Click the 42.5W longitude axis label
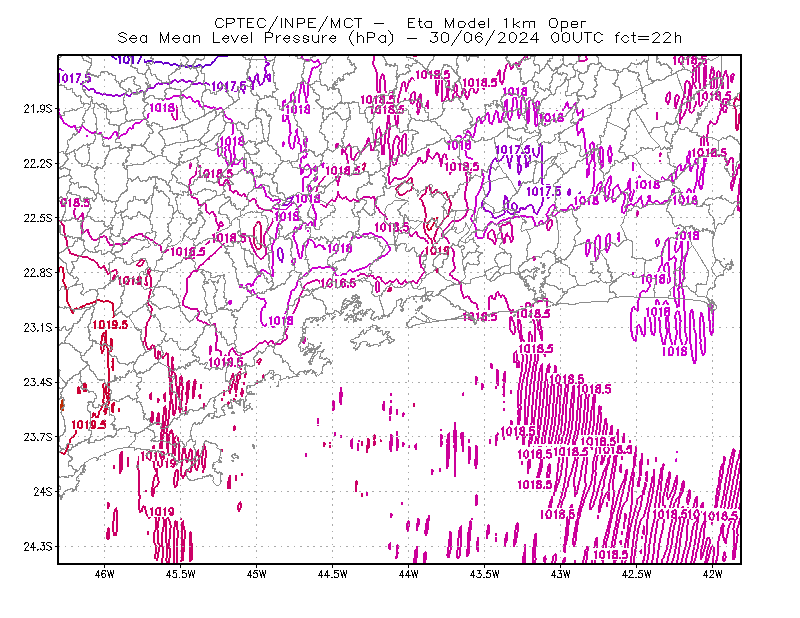Viewport: 800px width, 618px height. (x=637, y=574)
